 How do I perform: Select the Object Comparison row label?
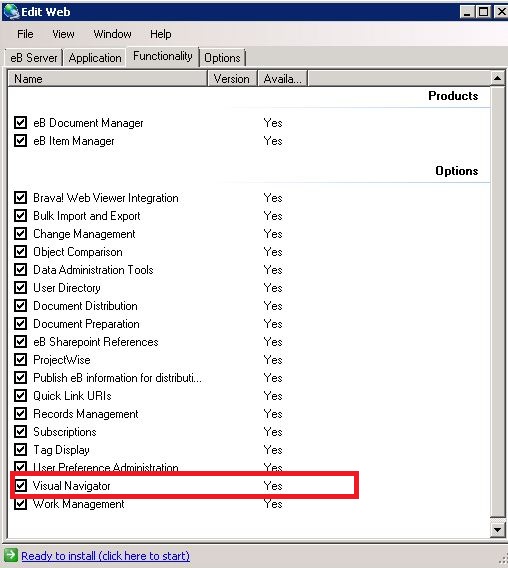[x=78, y=252]
